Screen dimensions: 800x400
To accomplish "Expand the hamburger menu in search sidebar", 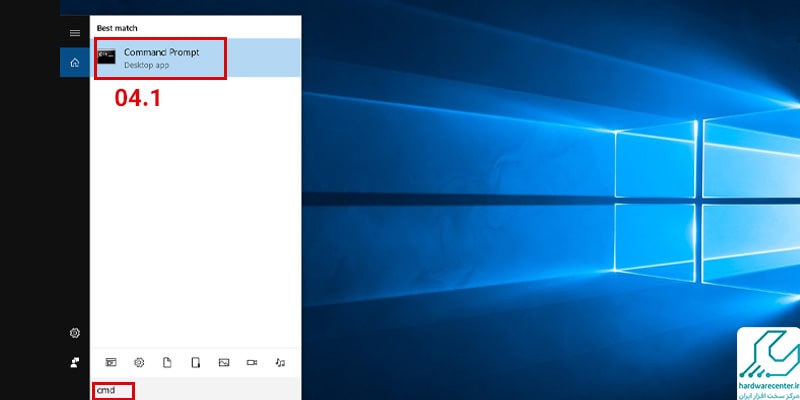I will (x=74, y=33).
